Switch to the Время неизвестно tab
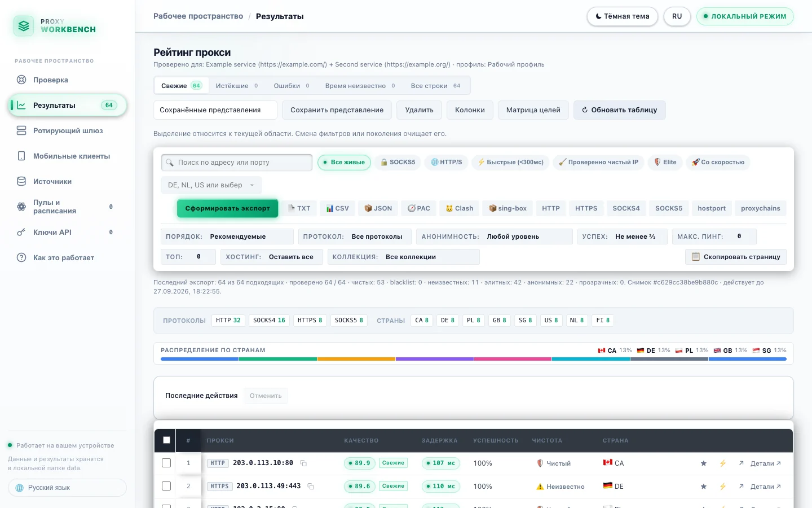The image size is (812, 508). 360,86
